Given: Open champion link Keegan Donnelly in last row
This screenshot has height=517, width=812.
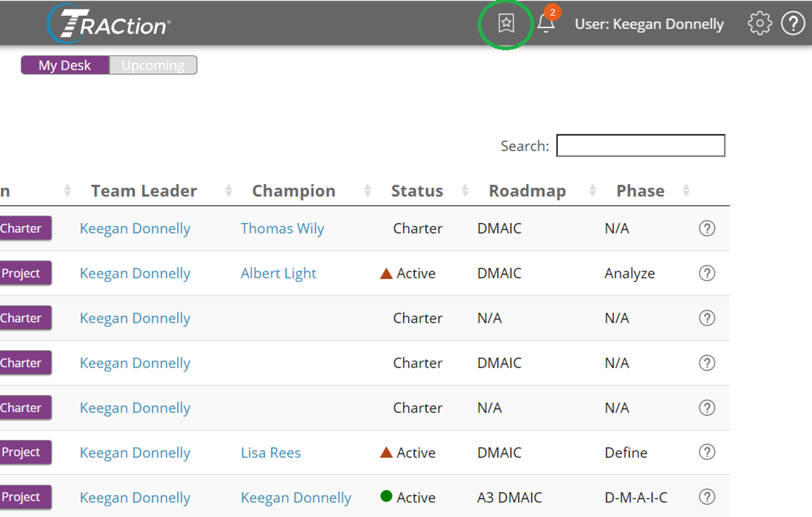Looking at the screenshot, I should (296, 497).
